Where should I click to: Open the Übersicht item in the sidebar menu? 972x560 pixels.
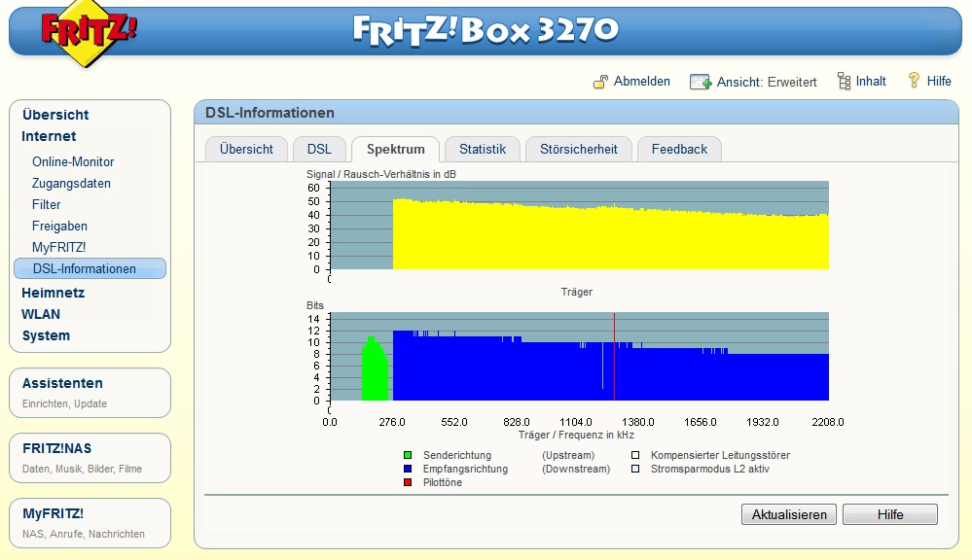tap(55, 115)
